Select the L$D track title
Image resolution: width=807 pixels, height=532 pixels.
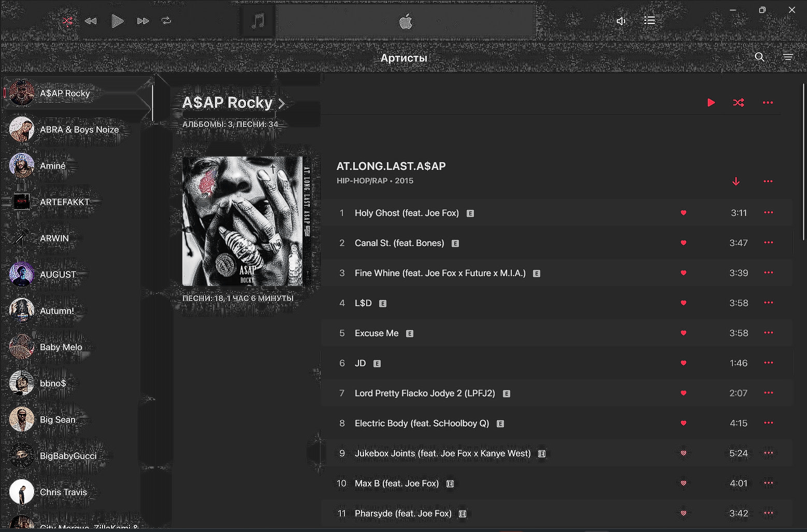(x=363, y=303)
